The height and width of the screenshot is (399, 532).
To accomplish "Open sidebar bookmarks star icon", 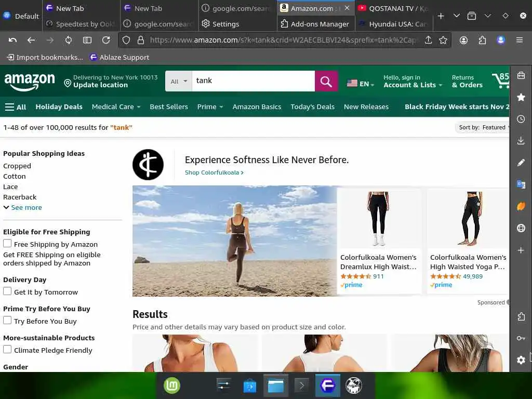I will click(521, 97).
